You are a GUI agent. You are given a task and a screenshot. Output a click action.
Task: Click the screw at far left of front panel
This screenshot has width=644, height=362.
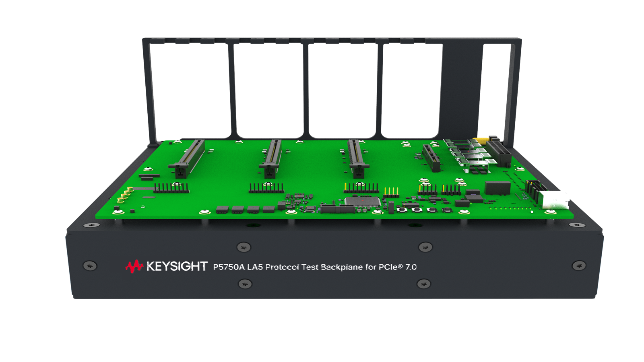90,266
